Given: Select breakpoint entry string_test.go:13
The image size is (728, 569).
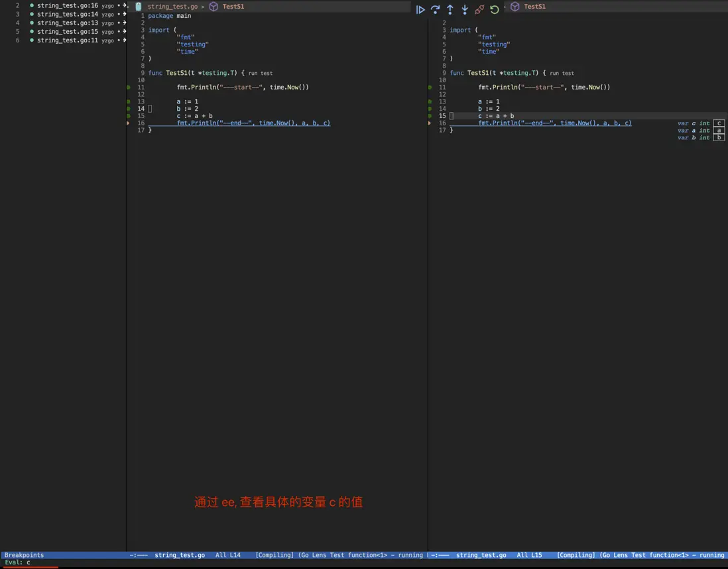Looking at the screenshot, I should 68,23.
